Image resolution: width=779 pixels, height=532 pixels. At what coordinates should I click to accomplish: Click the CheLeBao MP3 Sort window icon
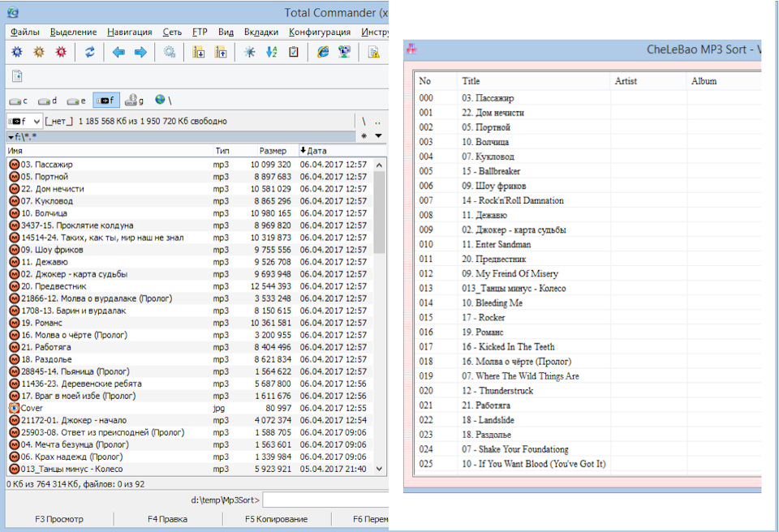coord(411,49)
